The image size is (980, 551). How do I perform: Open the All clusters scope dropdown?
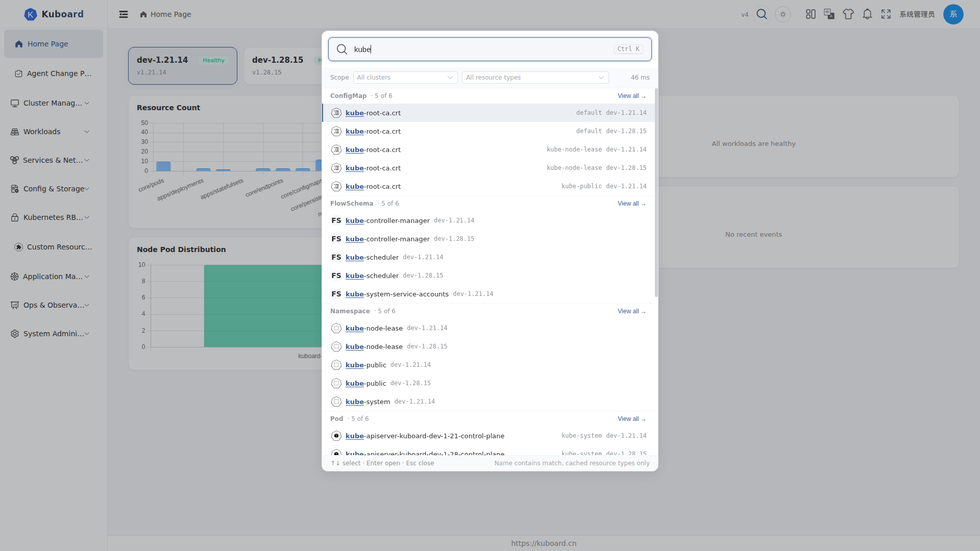tap(405, 78)
